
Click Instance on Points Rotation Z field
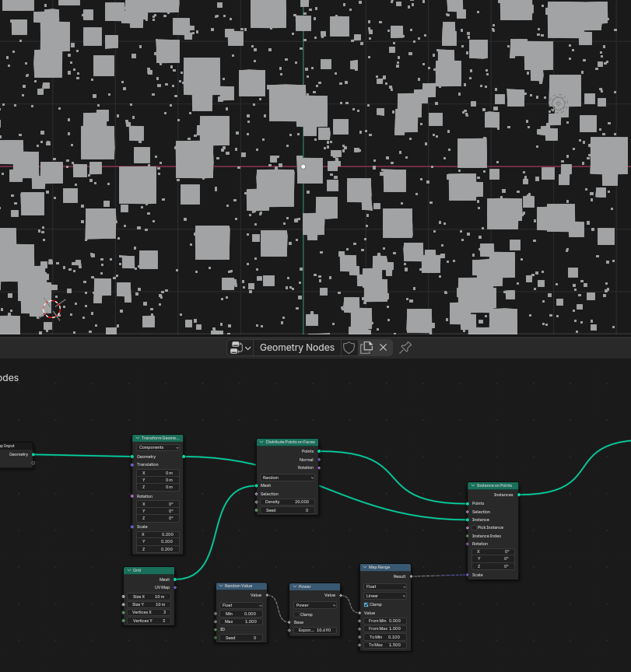[493, 566]
